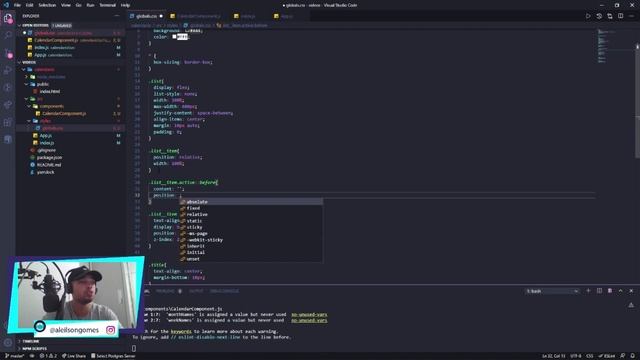The height and width of the screenshot is (360, 640).
Task: Click the split terminal icon
Action: [599, 291]
